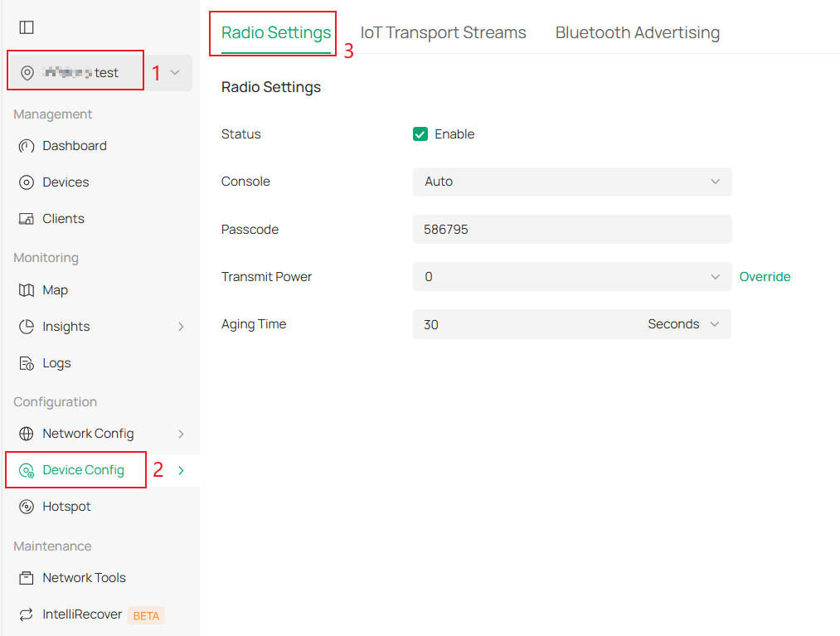This screenshot has width=840, height=636.
Task: Select Devices in the sidebar
Action: click(69, 182)
